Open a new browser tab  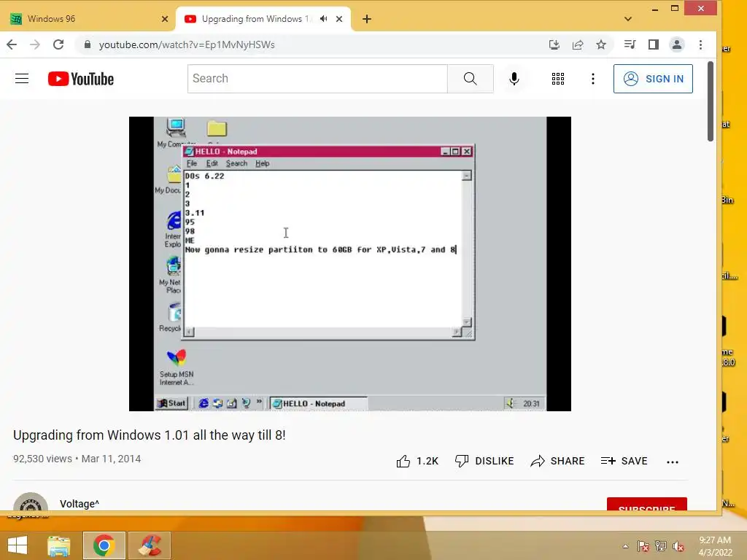(366, 19)
